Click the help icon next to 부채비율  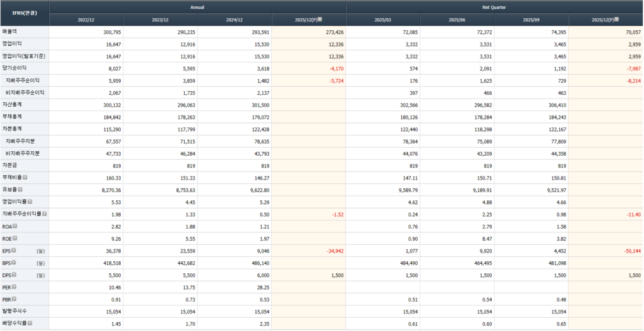[x=25, y=178]
